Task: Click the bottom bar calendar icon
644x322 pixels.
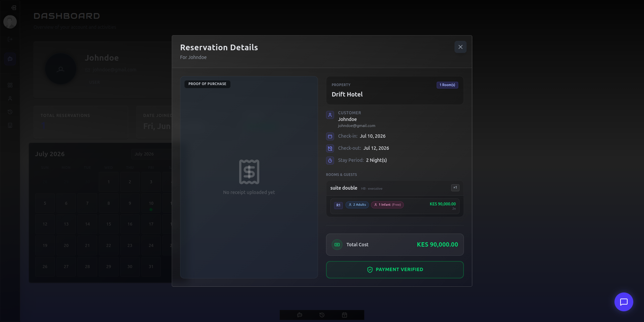Action: click(344, 315)
